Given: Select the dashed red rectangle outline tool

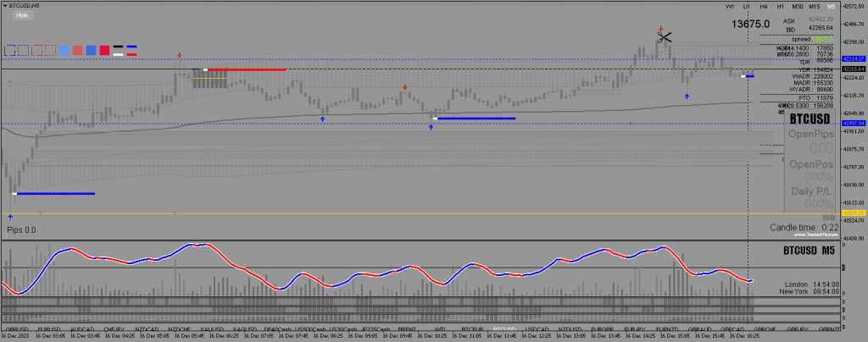Looking at the screenshot, I should 50,50.
